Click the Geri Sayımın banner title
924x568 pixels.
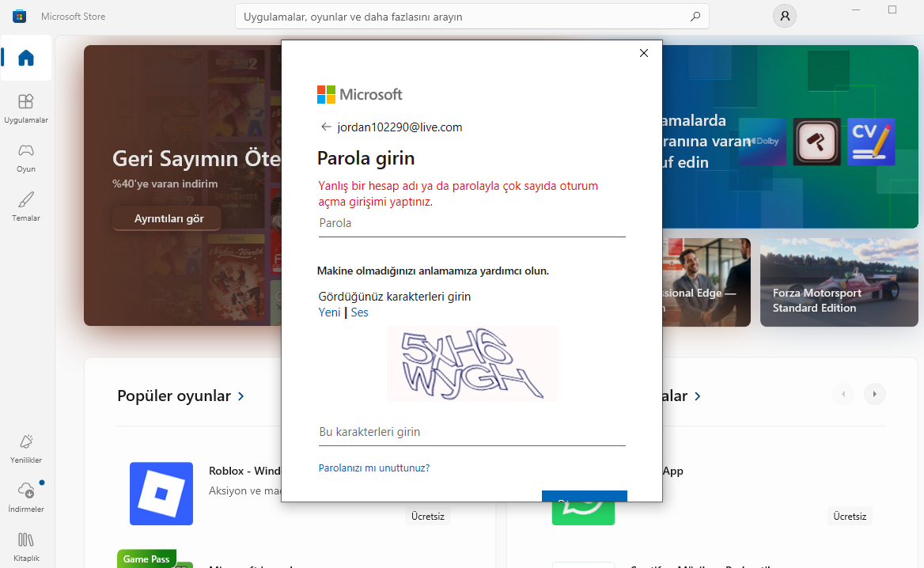coord(196,158)
